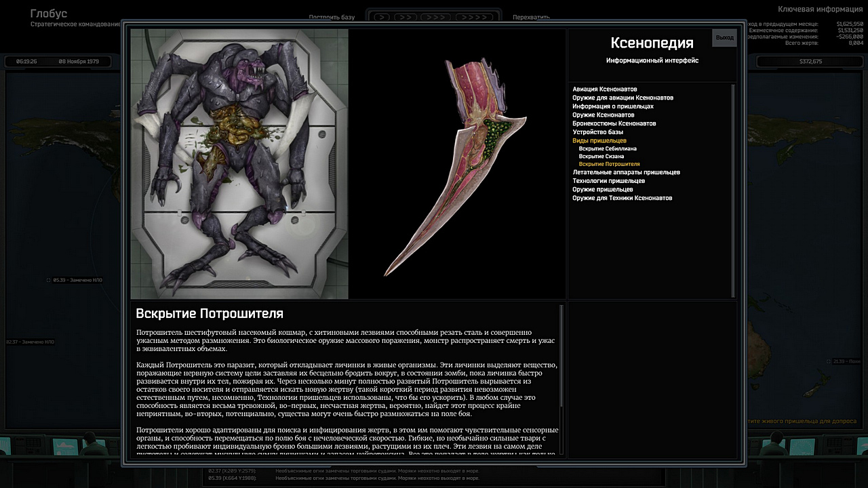Open the Вскрытие Себиллиана article
The width and height of the screenshot is (868, 488).
tap(608, 148)
